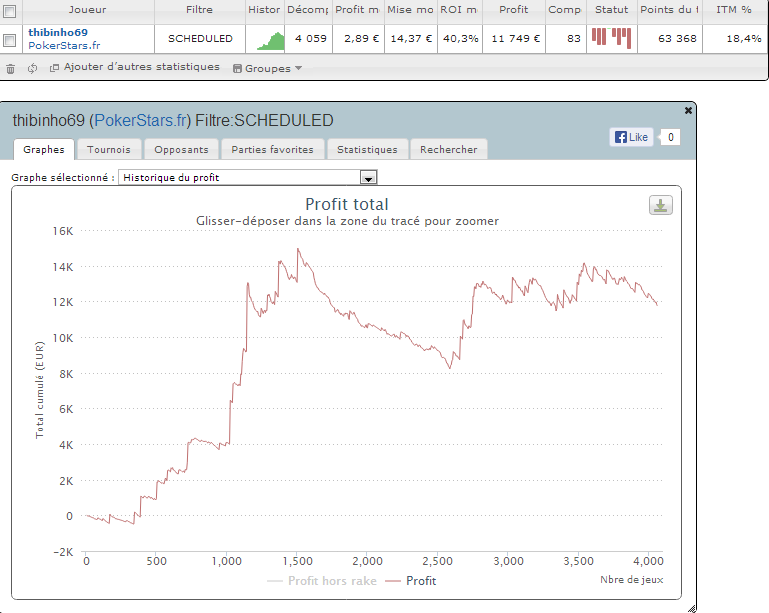The height and width of the screenshot is (613, 769).
Task: Select the Rechercher tab
Action: tap(449, 150)
